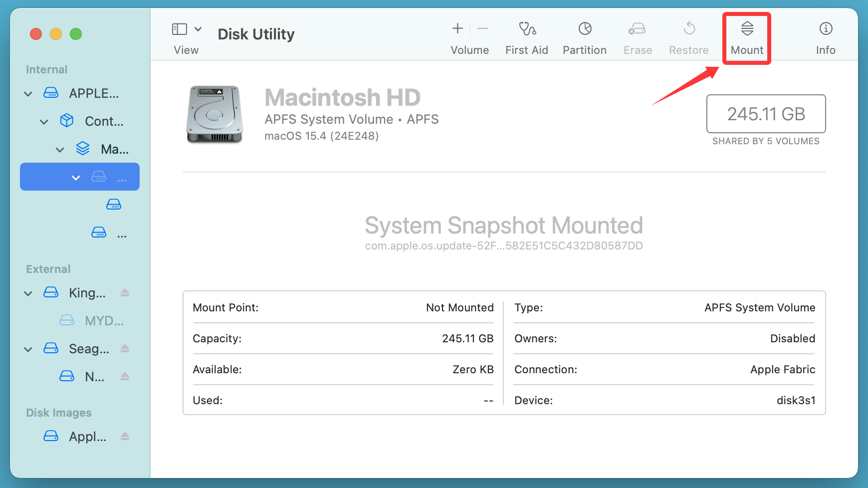The image size is (868, 488).
Task: Collapse the APPLE internal disk tree
Action: coord(28,93)
